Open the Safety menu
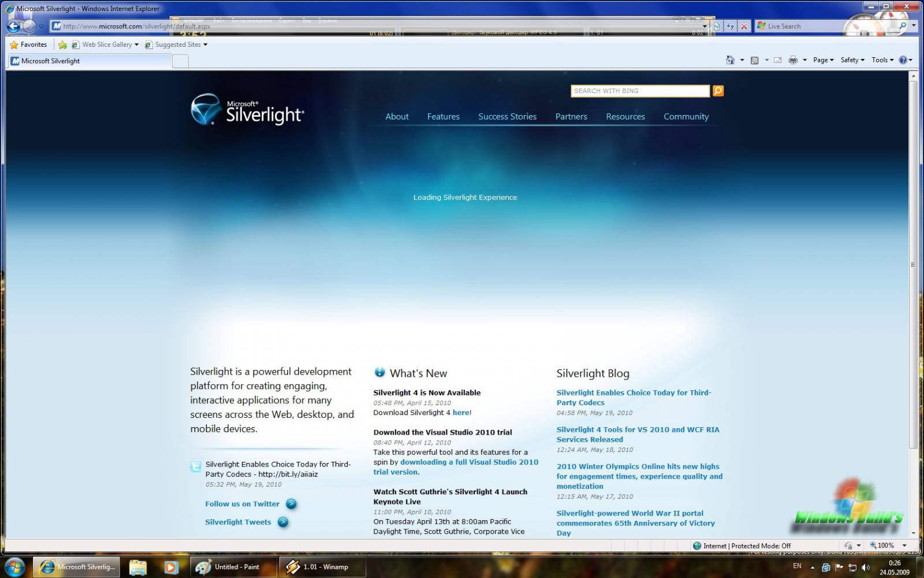 852,60
